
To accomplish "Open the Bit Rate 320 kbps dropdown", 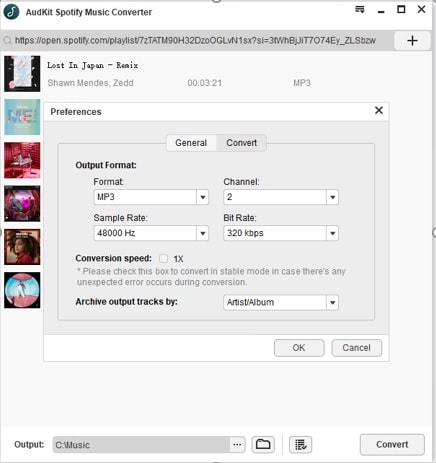I will [x=281, y=233].
